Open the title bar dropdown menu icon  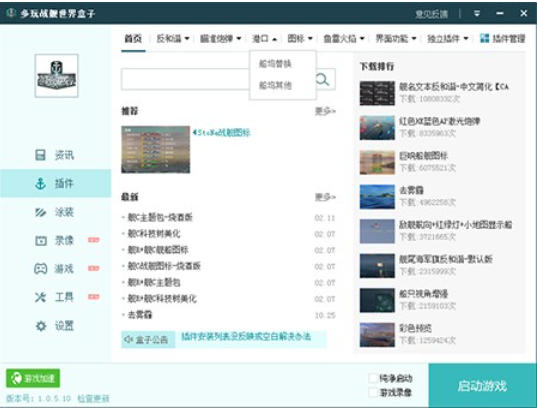[477, 13]
